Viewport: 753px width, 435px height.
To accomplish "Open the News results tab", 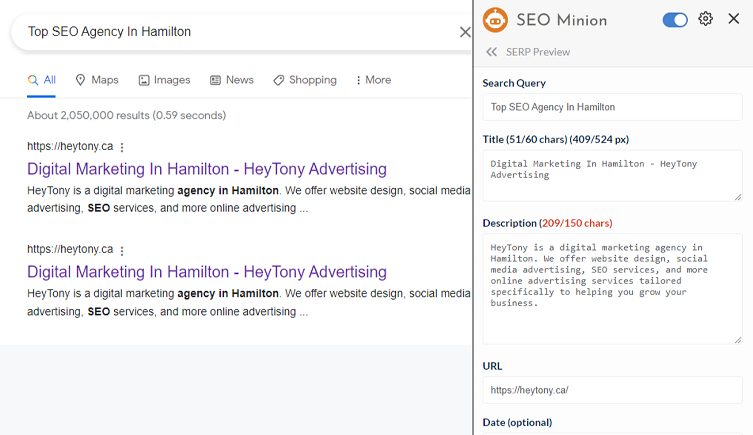I will [231, 80].
